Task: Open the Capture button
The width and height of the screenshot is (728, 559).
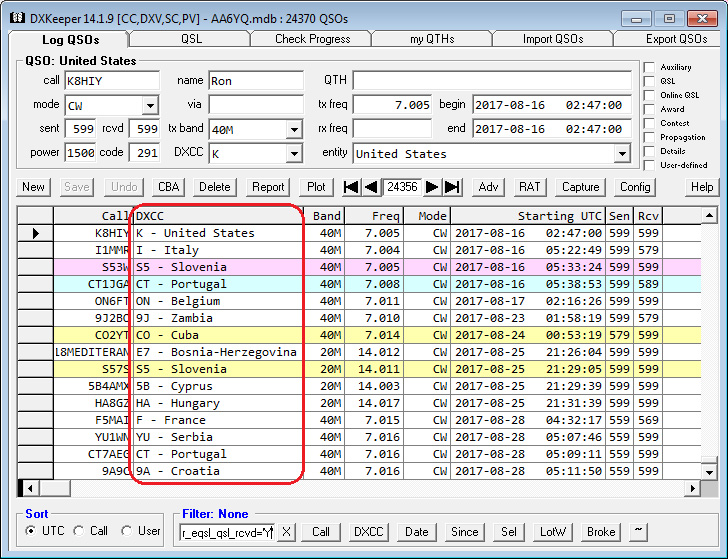Action: tap(580, 187)
